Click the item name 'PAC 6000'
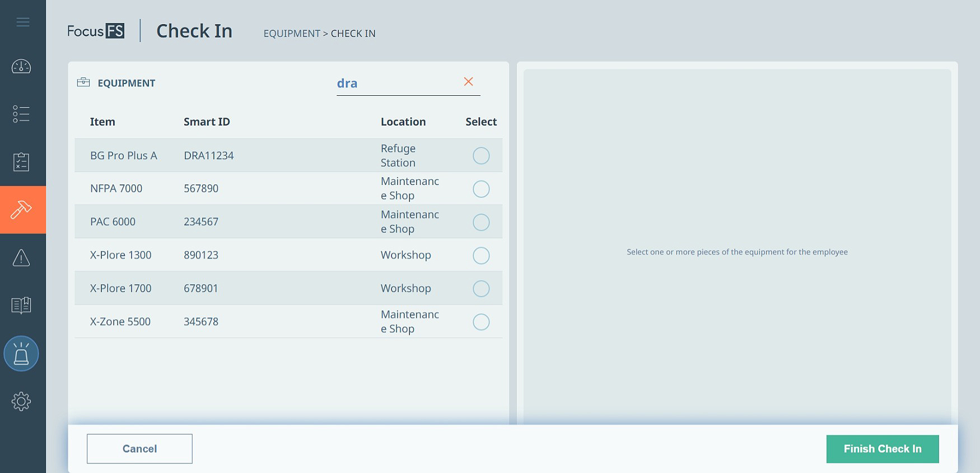Viewport: 980px width, 473px height. tap(113, 221)
